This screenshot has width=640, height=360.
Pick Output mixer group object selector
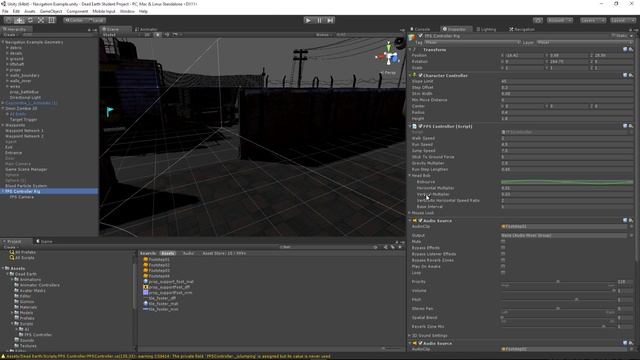(x=631, y=236)
